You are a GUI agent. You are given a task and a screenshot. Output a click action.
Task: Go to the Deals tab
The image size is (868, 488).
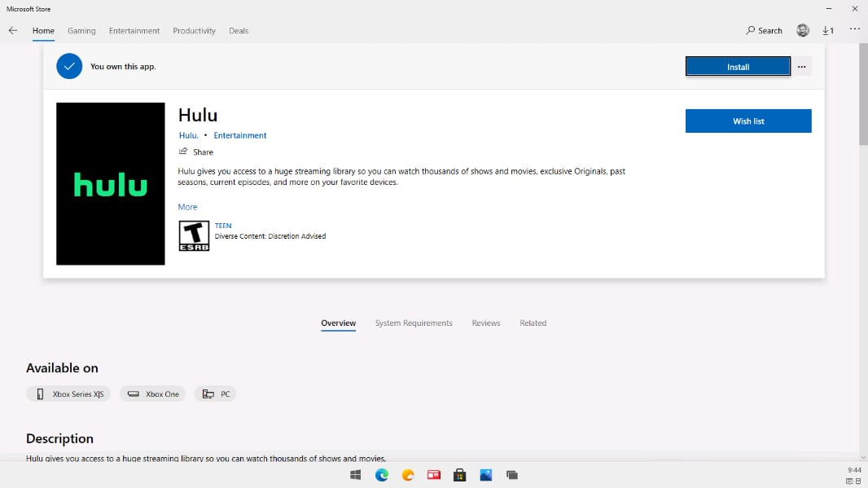pyautogui.click(x=239, y=31)
